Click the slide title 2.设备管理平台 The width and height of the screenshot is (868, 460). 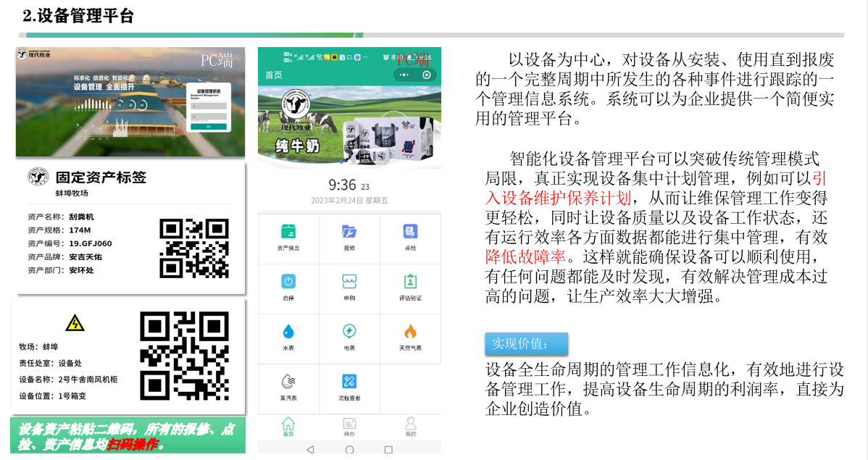78,15
